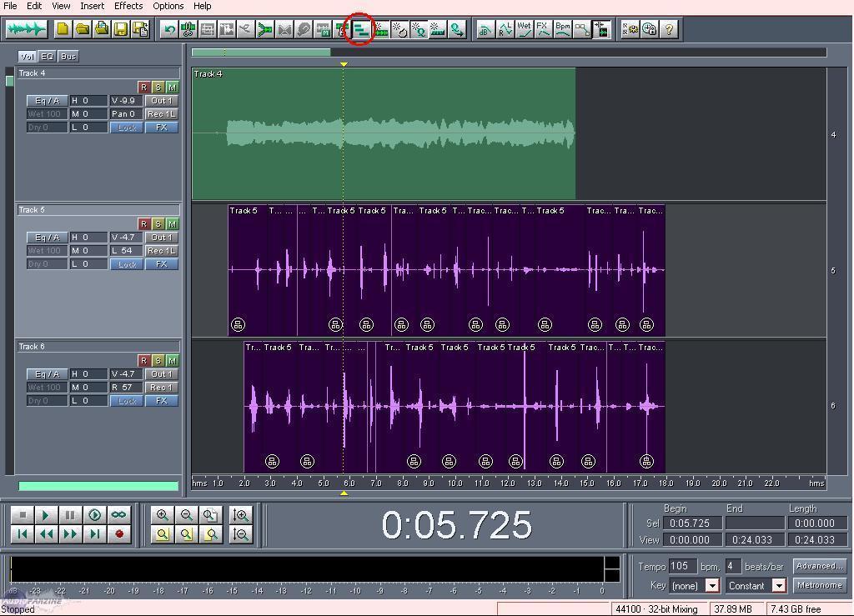The image size is (854, 616).
Task: Click the circled play-to-end button
Action: (x=94, y=515)
